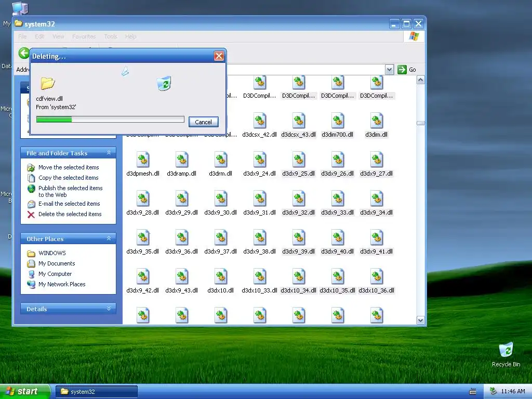This screenshot has height=399, width=532.
Task: Open the Edit menu
Action: pyautogui.click(x=39, y=36)
